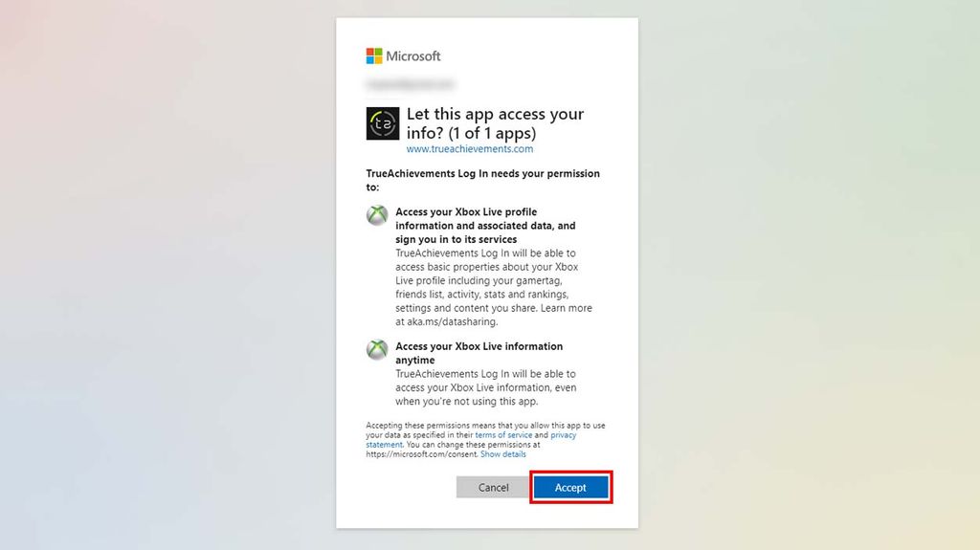The width and height of the screenshot is (980, 550).
Task: Click Xbox icon beside information anytime permission
Action: point(377,349)
